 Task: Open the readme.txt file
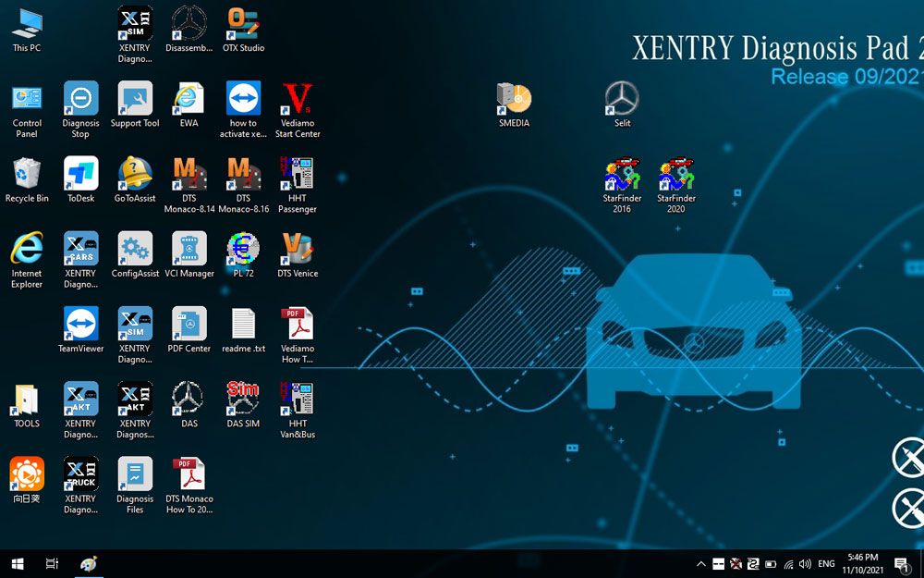pyautogui.click(x=243, y=331)
